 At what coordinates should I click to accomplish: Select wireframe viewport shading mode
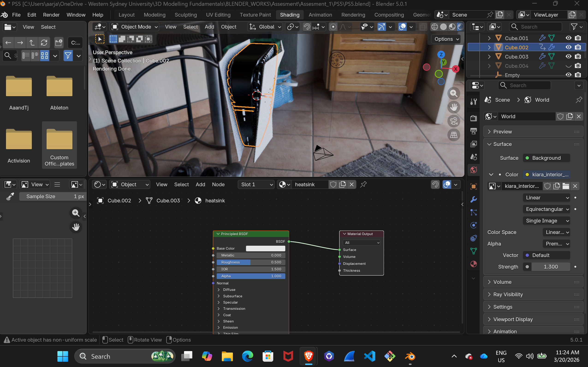(434, 27)
